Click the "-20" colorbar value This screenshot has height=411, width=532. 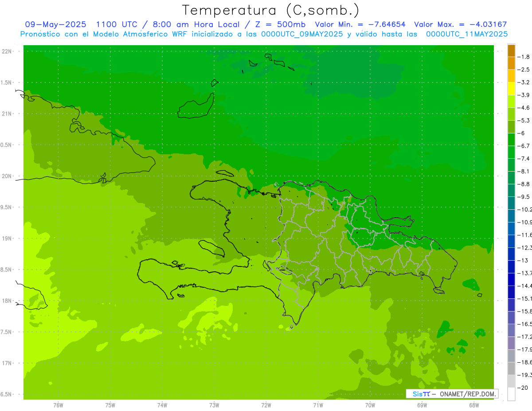(x=524, y=388)
